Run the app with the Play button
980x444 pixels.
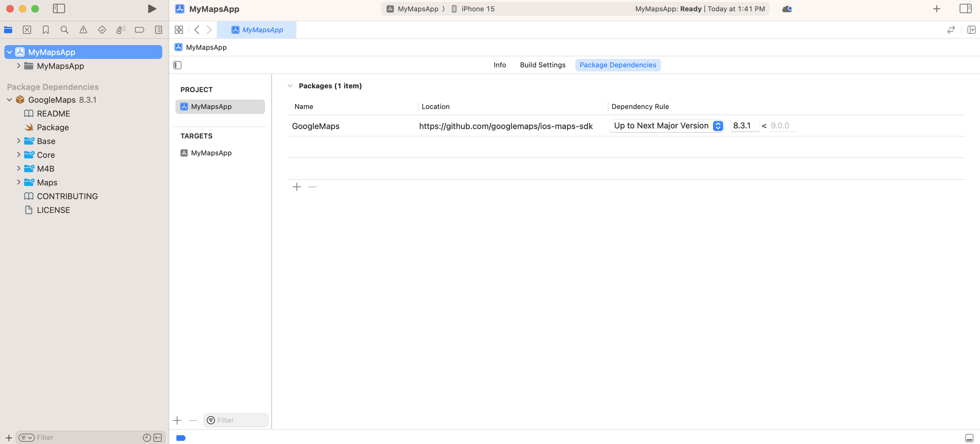click(x=152, y=9)
